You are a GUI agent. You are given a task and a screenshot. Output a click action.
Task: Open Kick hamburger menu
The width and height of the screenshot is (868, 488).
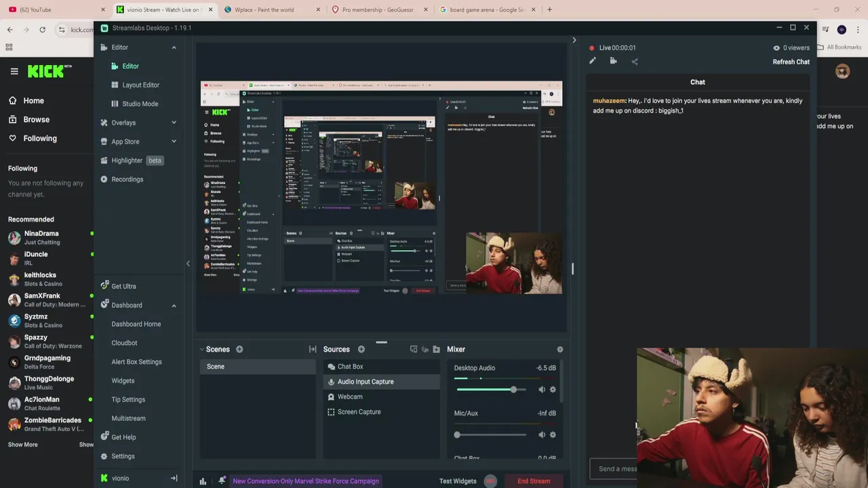pos(14,71)
